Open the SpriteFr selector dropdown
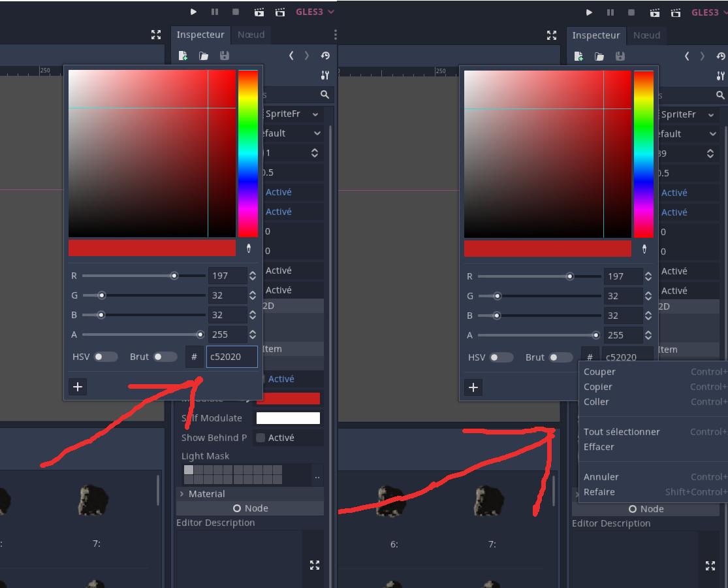Screen dimensions: 728x588 (x=293, y=114)
